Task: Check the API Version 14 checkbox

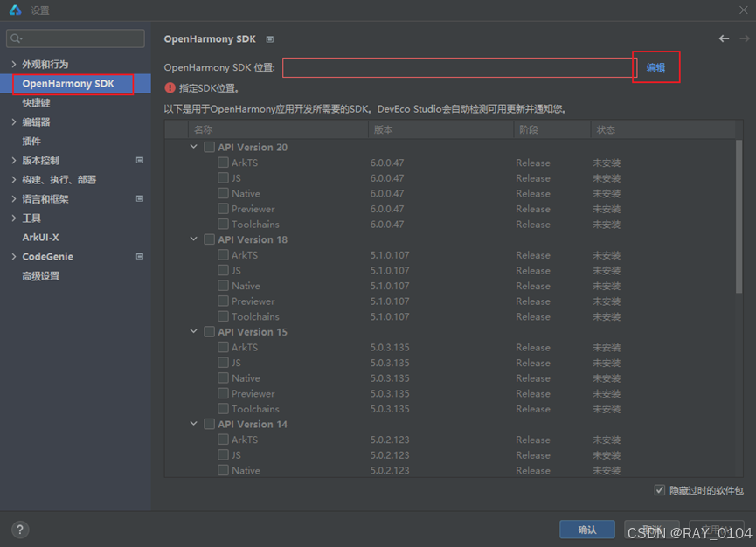Action: click(x=209, y=424)
